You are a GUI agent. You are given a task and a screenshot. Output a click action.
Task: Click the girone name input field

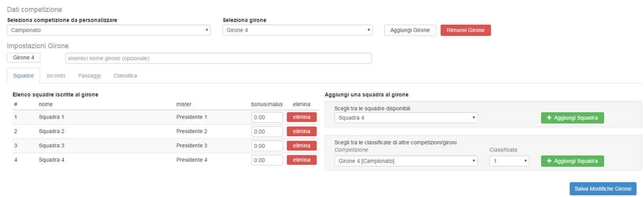click(218, 58)
